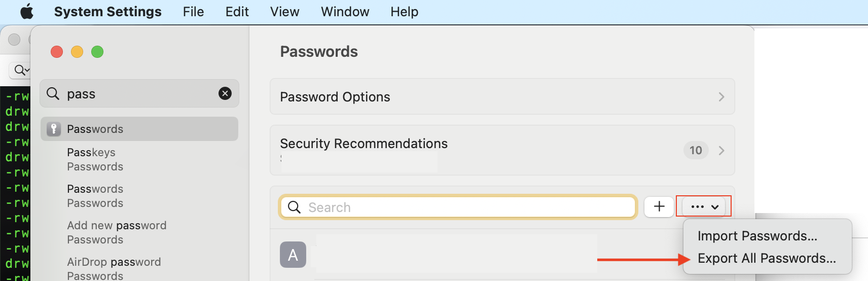Click the plus button to add password
Screen dimensions: 868x281
(x=659, y=206)
